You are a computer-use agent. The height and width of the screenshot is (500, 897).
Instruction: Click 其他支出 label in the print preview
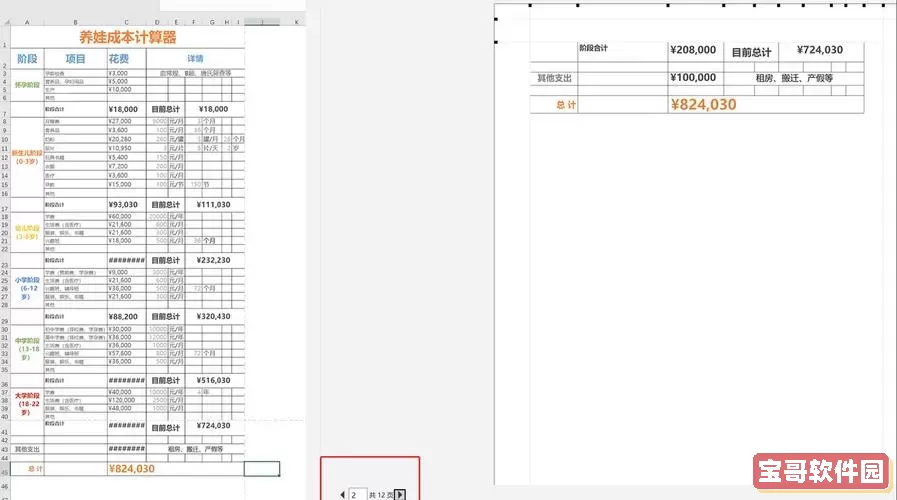click(554, 78)
